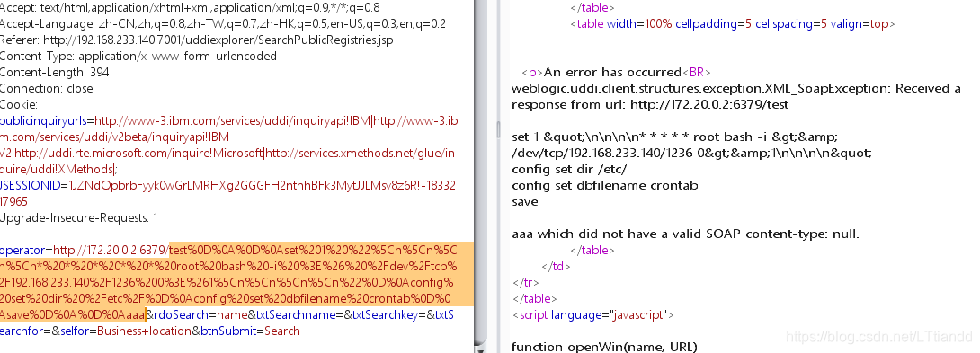Image resolution: width=980 pixels, height=353 pixels.
Task: Click the response url http://172.20.0.2:6379/test
Action: click(709, 105)
